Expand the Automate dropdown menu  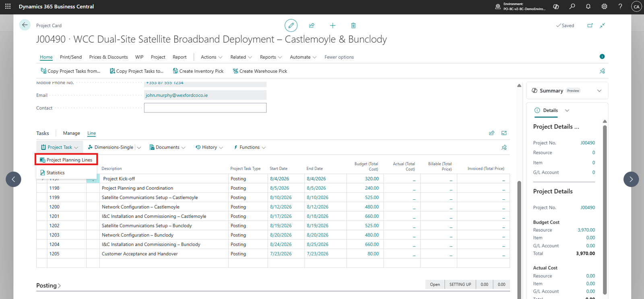tap(303, 57)
